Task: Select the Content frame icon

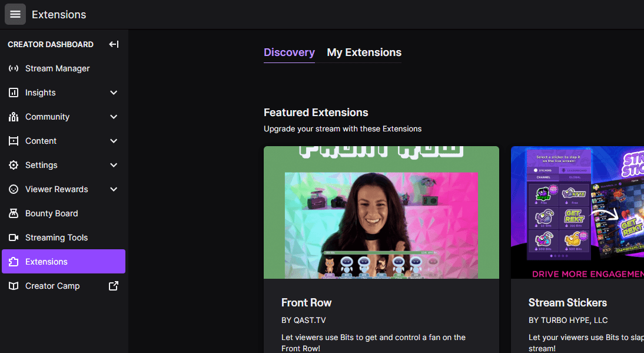Action: [13, 141]
